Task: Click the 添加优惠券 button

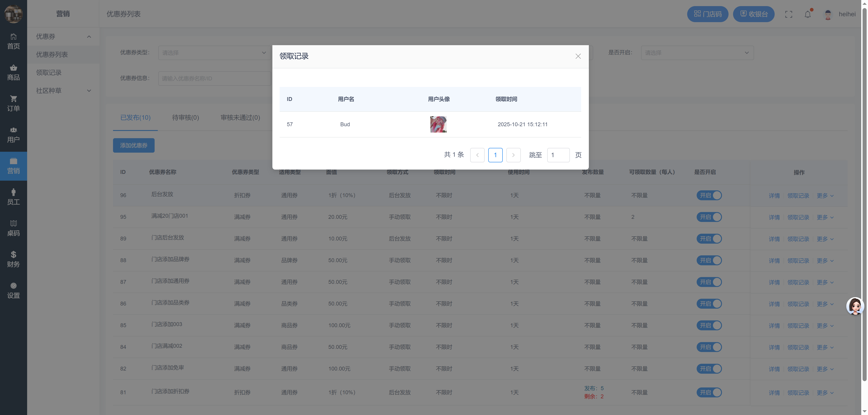Action: [x=133, y=145]
